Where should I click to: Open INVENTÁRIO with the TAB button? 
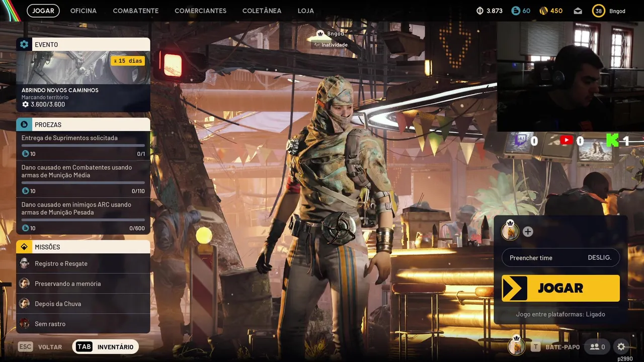(105, 347)
